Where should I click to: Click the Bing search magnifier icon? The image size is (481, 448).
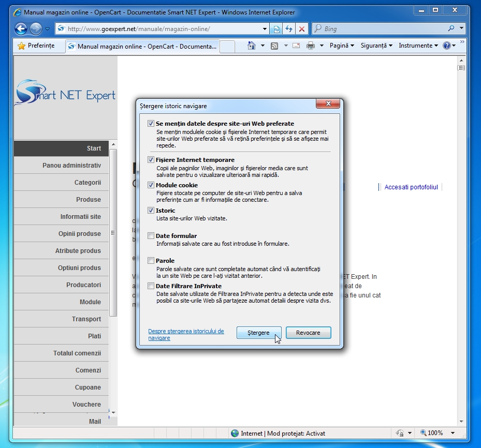pos(451,29)
